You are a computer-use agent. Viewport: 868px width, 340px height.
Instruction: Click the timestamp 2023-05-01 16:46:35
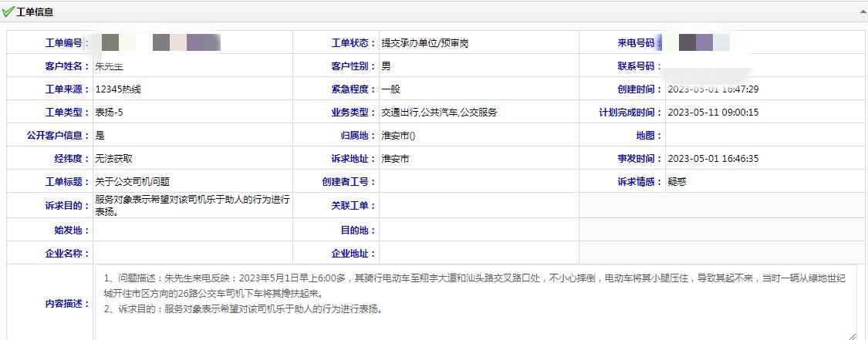(713, 159)
